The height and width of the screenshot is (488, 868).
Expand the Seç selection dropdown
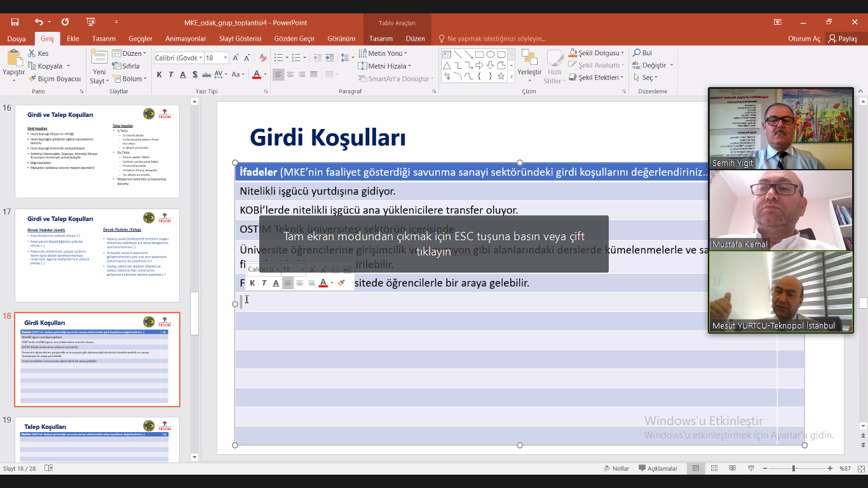pyautogui.click(x=645, y=78)
